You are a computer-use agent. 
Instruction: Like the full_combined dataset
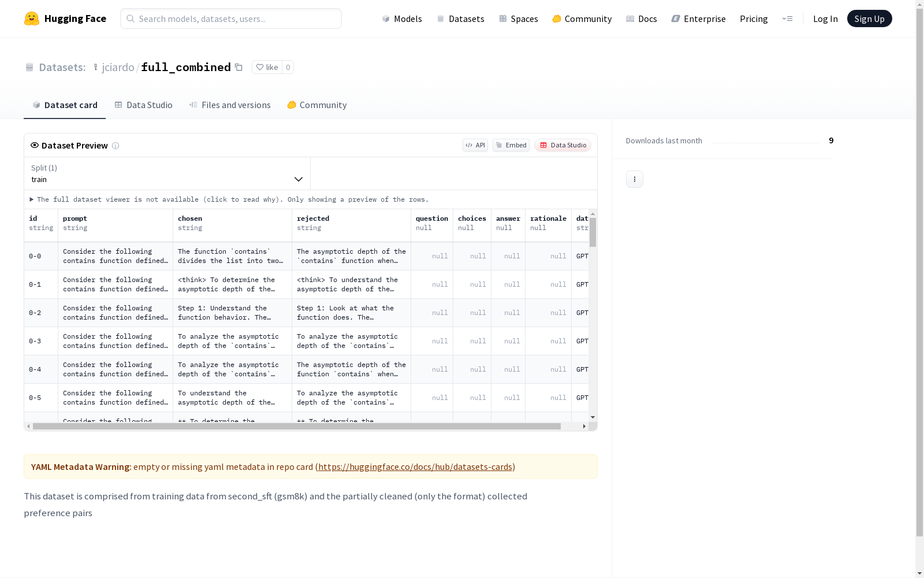(x=267, y=67)
